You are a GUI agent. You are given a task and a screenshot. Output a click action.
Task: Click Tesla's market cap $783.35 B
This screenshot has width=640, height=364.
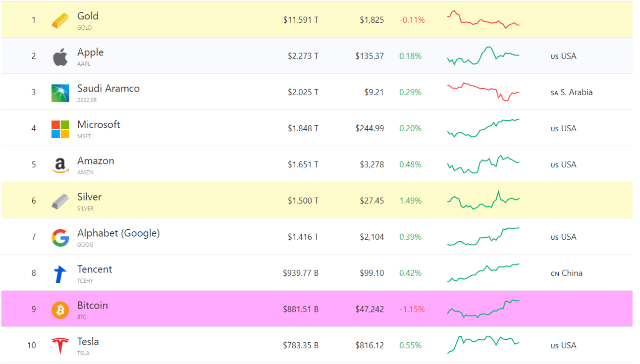(x=301, y=345)
